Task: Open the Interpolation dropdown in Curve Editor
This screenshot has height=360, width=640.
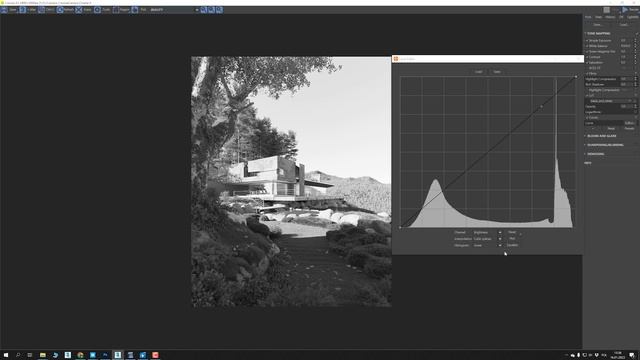Action: (x=487, y=239)
